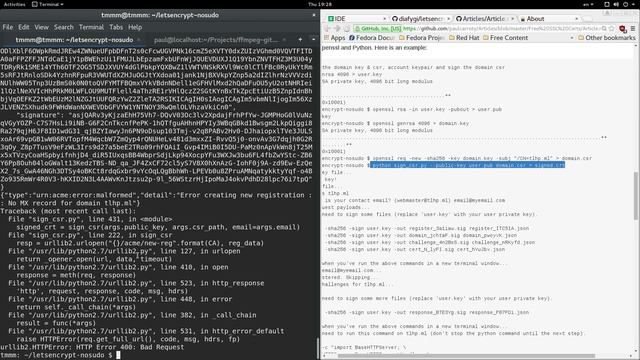
Task: Open the terminal Edit menu
Action: [x=24, y=27]
